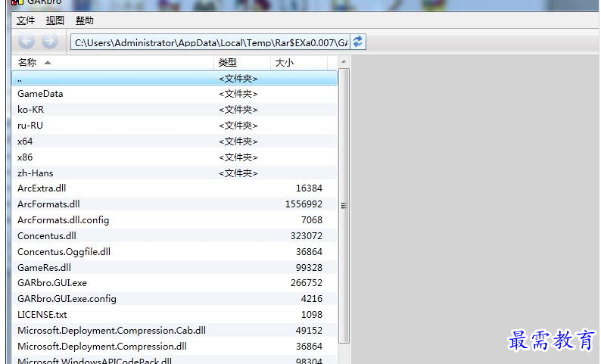Select the ArcExtra.dll file
The image size is (601, 364).
tap(175, 188)
